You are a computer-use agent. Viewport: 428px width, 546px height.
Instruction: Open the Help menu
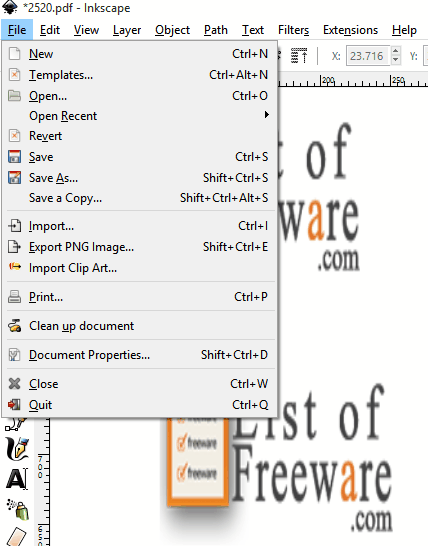pyautogui.click(x=404, y=30)
